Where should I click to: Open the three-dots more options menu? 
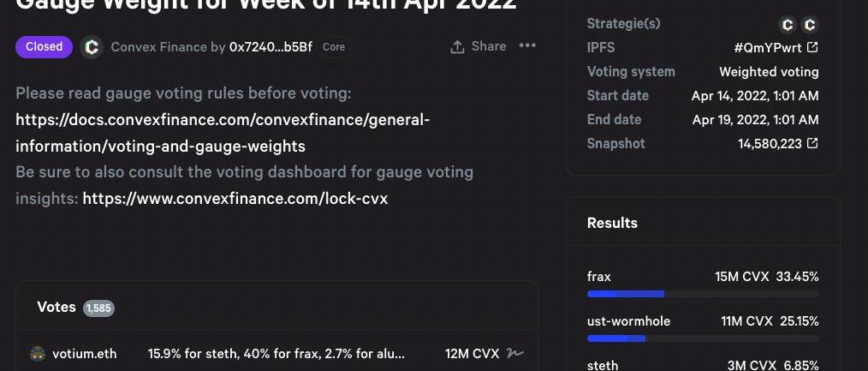(x=527, y=46)
